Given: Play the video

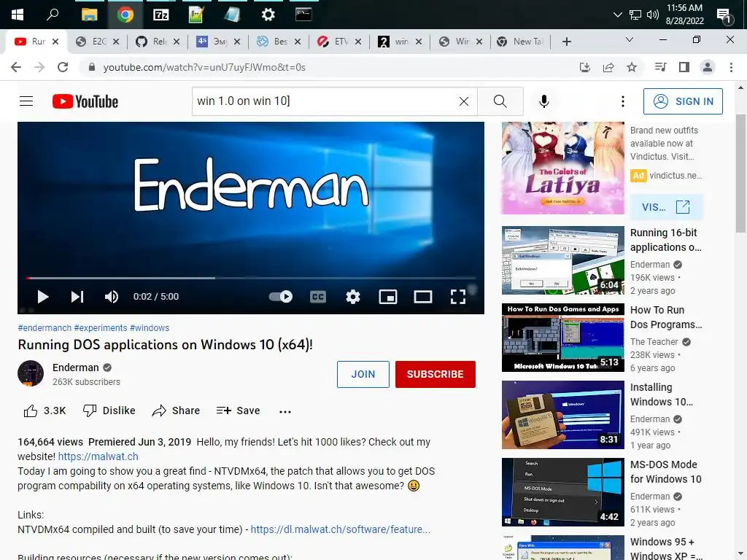Looking at the screenshot, I should [43, 297].
